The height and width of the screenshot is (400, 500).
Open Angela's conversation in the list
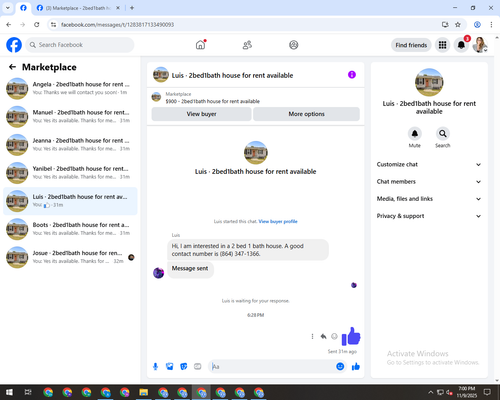coord(70,88)
